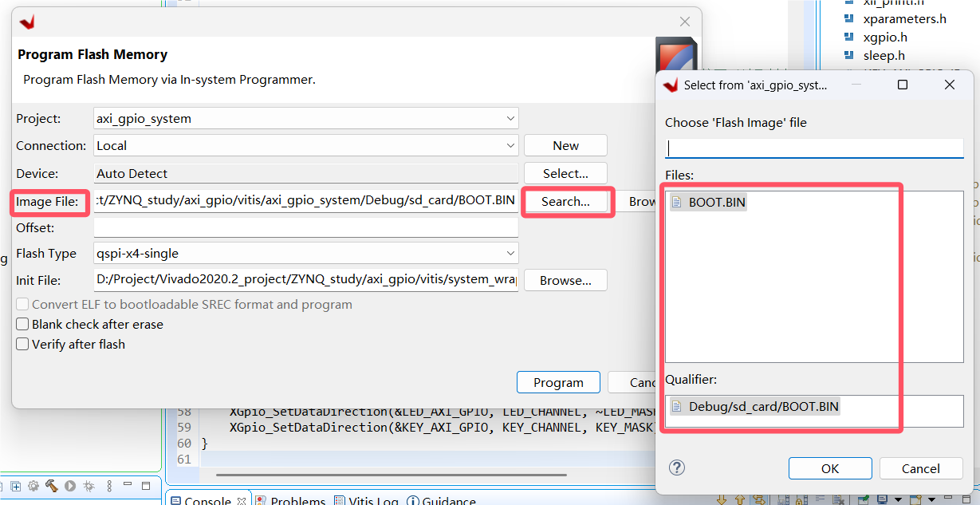Click xparameters.h in the outline list
The height and width of the screenshot is (505, 980).
click(x=904, y=18)
